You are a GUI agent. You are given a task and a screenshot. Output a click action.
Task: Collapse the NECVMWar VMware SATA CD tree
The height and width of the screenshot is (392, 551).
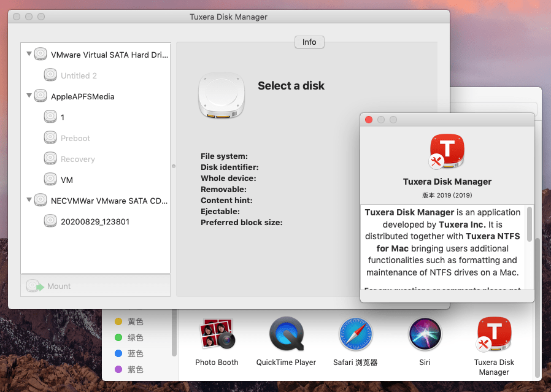(x=29, y=200)
